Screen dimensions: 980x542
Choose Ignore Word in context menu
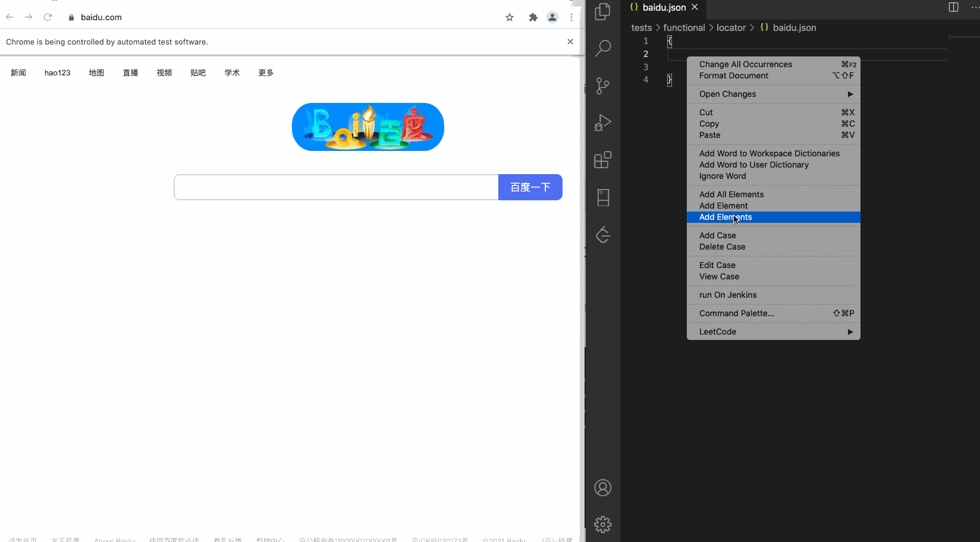(x=774, y=176)
